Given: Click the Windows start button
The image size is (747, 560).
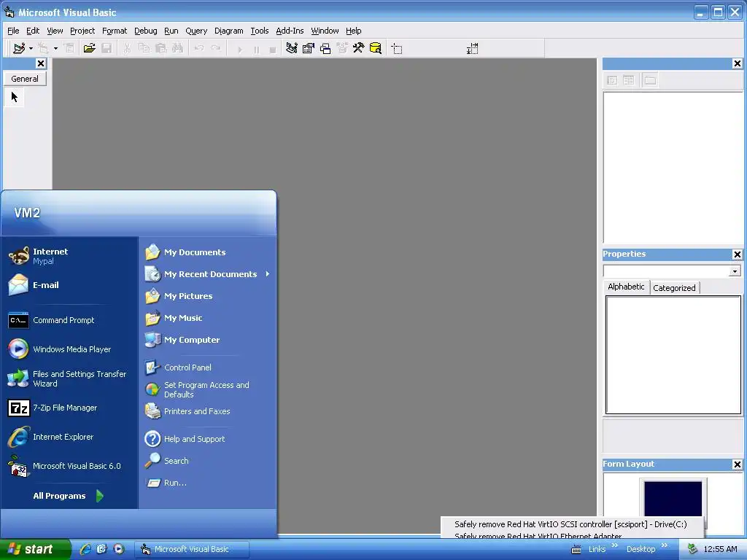Looking at the screenshot, I should pyautogui.click(x=35, y=549).
